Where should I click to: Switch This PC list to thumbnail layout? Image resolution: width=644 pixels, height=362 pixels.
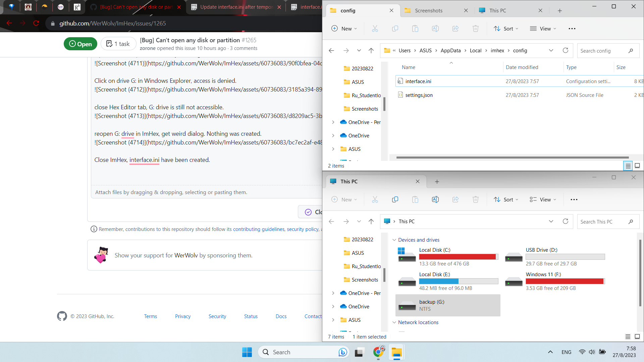coord(637,337)
